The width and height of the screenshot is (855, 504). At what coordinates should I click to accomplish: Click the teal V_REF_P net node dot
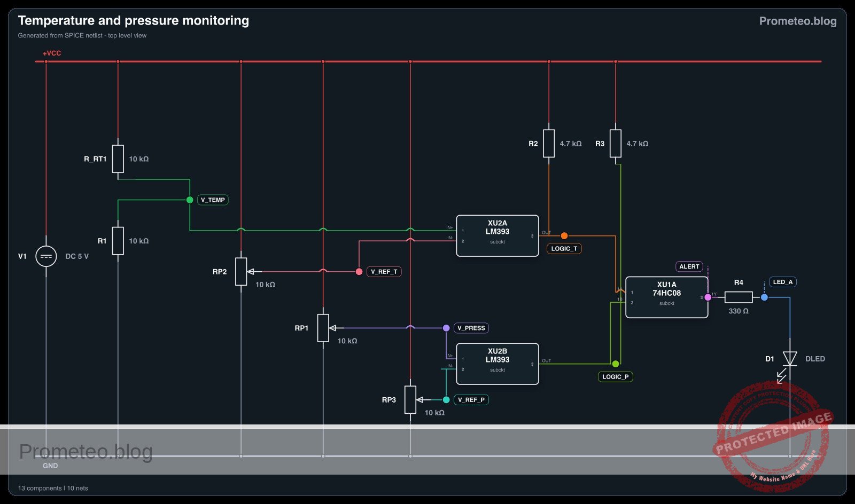click(446, 399)
